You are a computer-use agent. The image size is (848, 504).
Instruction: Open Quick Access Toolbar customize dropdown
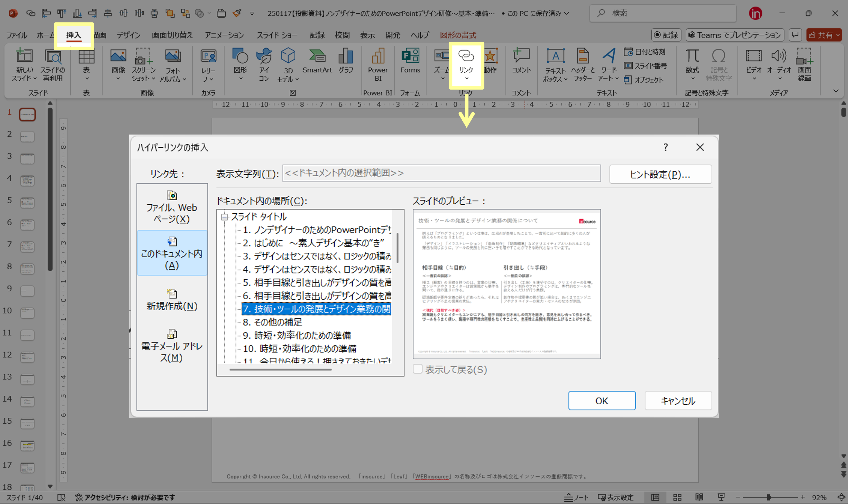pos(252,14)
